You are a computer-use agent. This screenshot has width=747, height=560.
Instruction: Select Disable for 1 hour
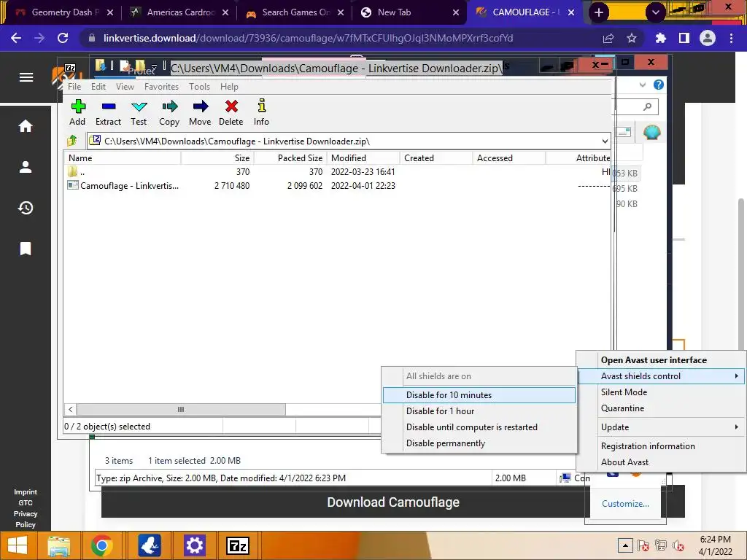point(479,411)
